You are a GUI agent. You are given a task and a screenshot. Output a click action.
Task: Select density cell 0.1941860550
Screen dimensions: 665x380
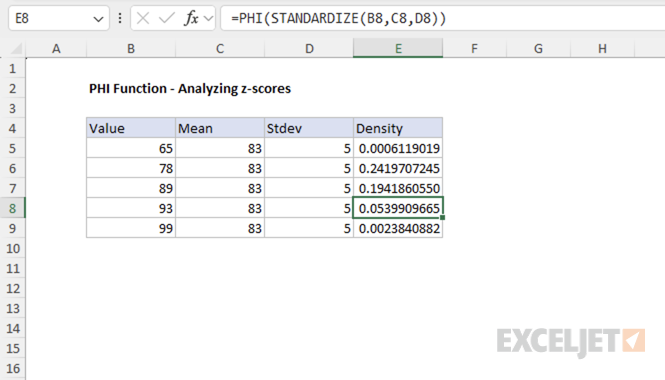pos(398,188)
